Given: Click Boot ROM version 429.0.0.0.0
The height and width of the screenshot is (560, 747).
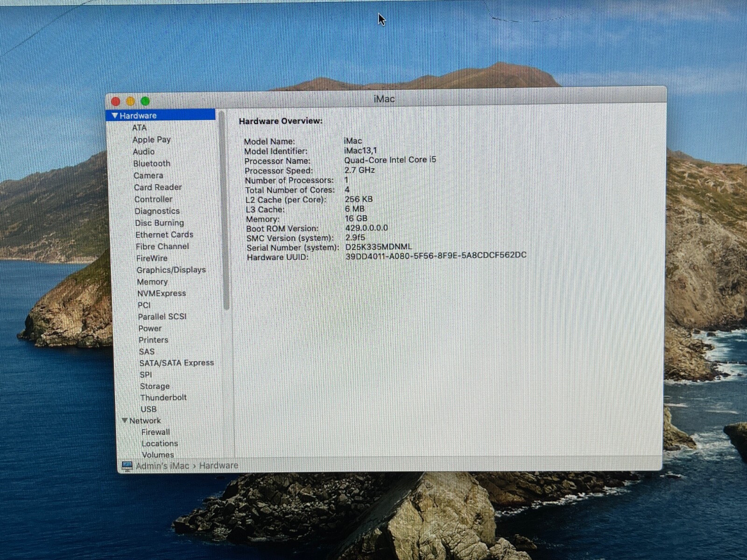Looking at the screenshot, I should tap(366, 228).
